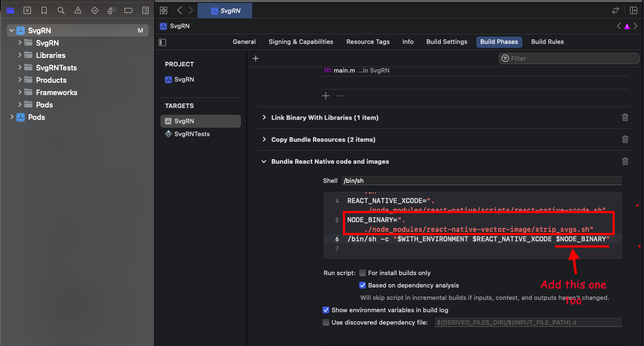This screenshot has width=644, height=346.
Task: Select the Libraries folder label in the navigator
Action: tap(51, 55)
